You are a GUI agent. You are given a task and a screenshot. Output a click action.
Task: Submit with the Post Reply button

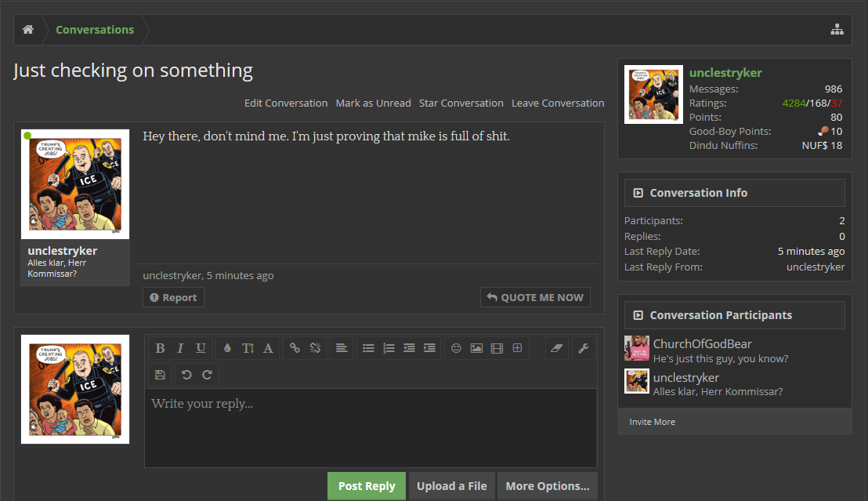coord(367,486)
